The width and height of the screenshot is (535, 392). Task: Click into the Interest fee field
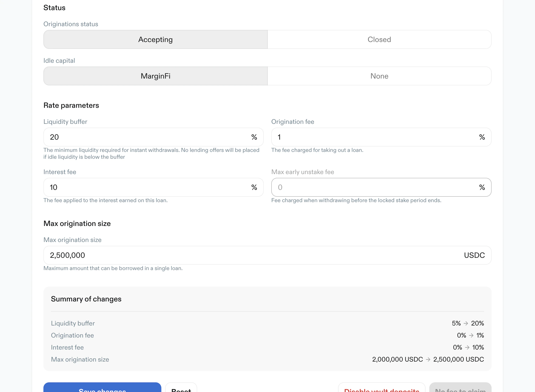[147, 187]
